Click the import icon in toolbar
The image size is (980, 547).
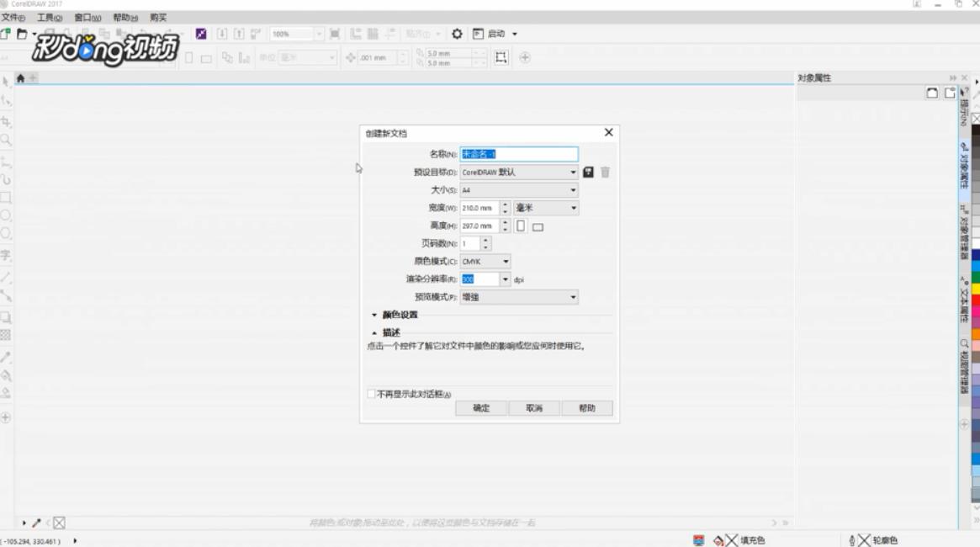click(222, 34)
